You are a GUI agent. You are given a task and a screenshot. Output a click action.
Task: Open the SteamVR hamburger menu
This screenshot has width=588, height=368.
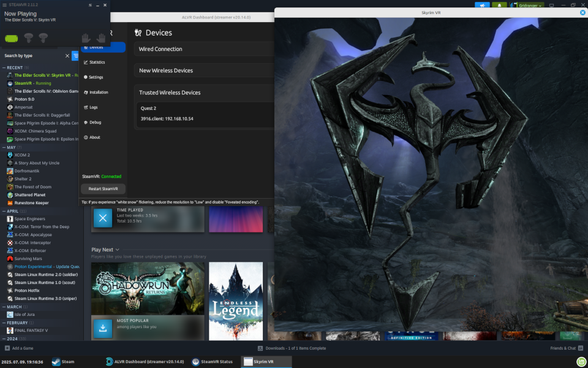click(x=4, y=5)
